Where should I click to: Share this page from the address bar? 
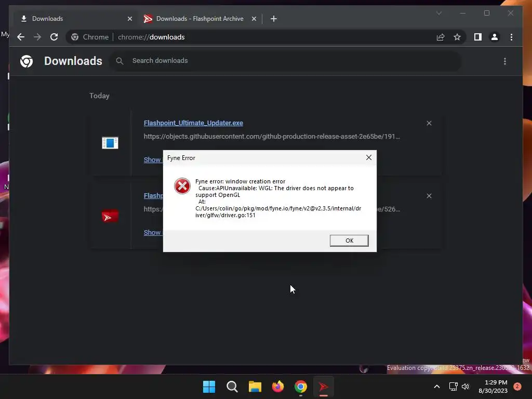pyautogui.click(x=441, y=37)
